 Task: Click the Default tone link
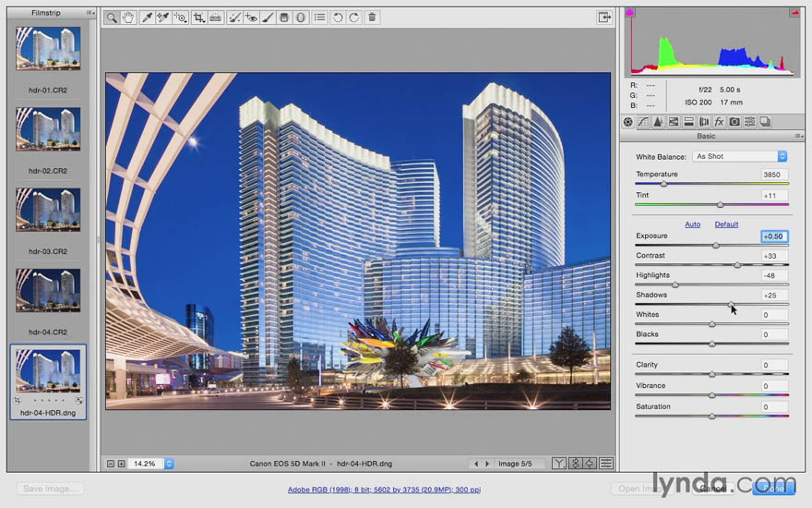726,224
